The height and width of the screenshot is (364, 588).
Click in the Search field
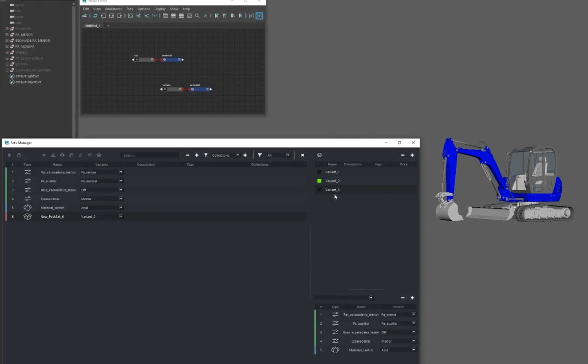pyautogui.click(x=149, y=155)
